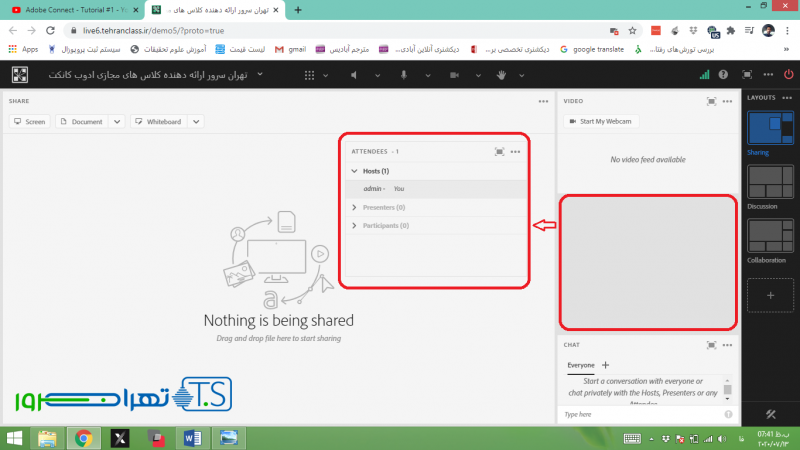Expand the Presenters (0) group
Viewport: 800px width, 450px height.
[354, 208]
